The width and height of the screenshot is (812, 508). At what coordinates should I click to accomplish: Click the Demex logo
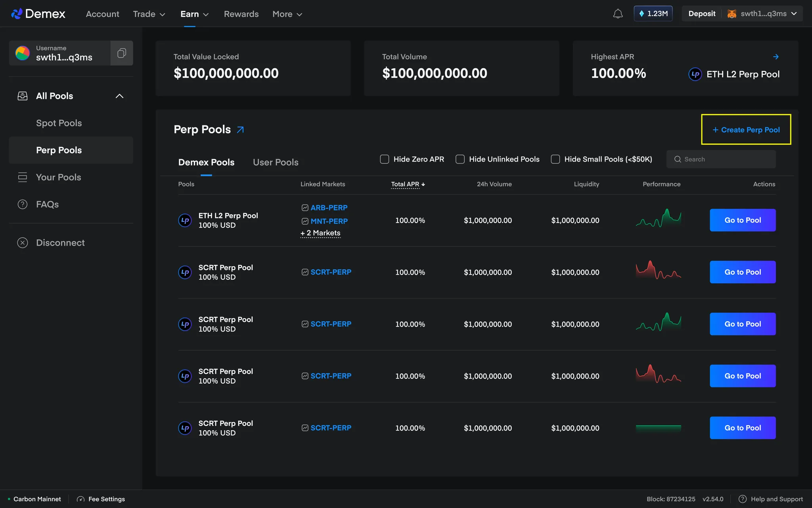38,14
